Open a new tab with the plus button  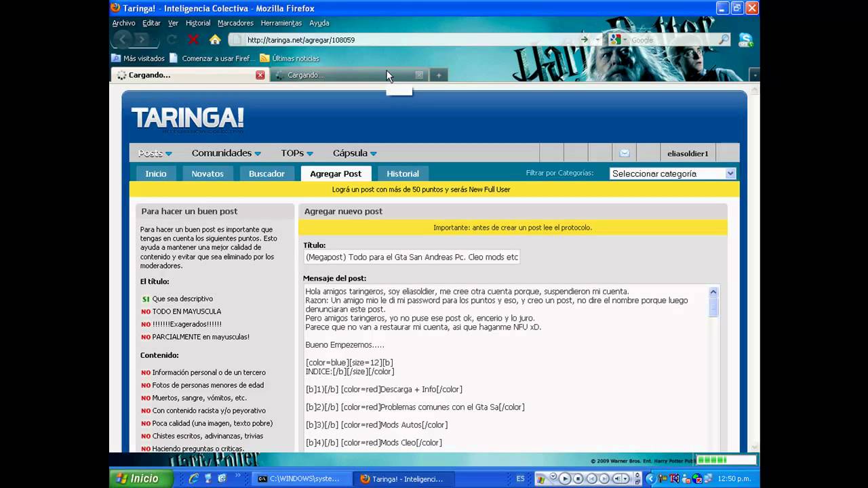coord(439,75)
